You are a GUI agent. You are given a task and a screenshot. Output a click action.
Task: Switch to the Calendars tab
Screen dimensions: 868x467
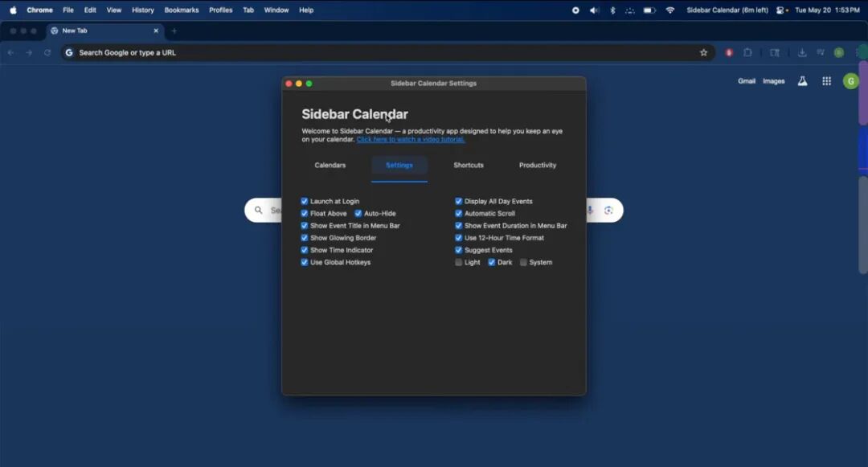coord(330,166)
